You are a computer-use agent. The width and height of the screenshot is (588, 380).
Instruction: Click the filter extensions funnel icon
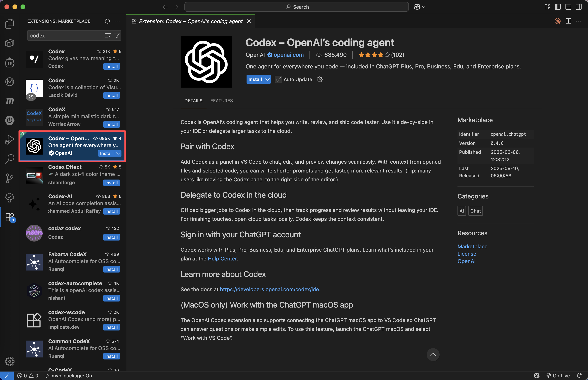pos(117,36)
